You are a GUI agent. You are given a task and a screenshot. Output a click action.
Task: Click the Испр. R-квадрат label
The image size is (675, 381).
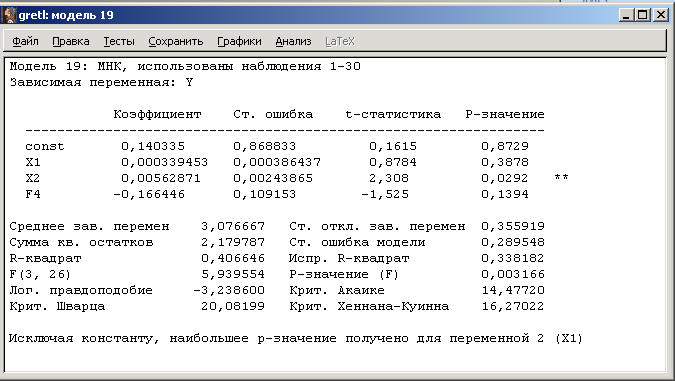(349, 258)
